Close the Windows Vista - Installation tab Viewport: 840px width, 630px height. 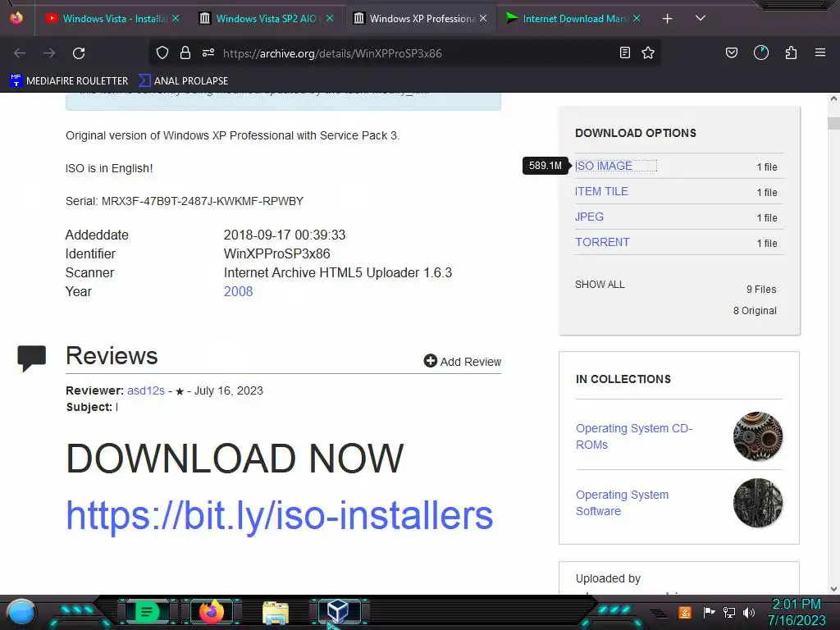point(176,18)
